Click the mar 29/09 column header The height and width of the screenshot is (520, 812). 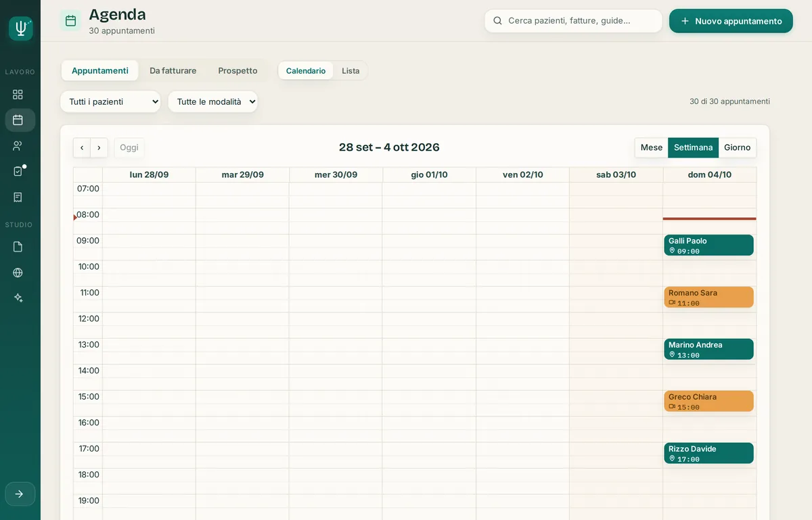[x=243, y=174]
